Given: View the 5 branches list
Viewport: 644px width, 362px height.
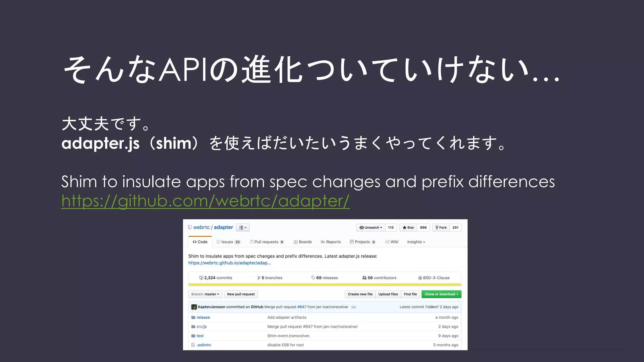Looking at the screenshot, I should coord(270,278).
